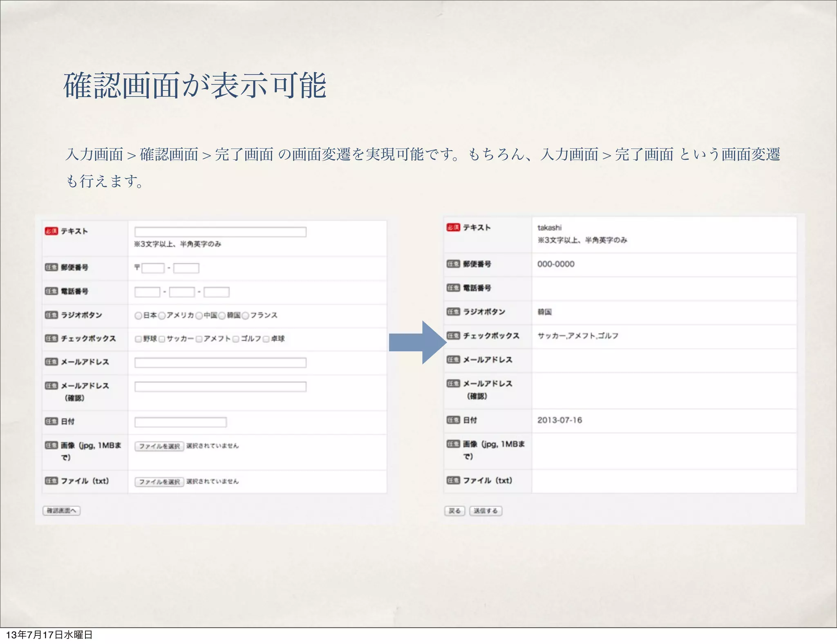Click the 任意 badge beside input-form 日付

51,421
